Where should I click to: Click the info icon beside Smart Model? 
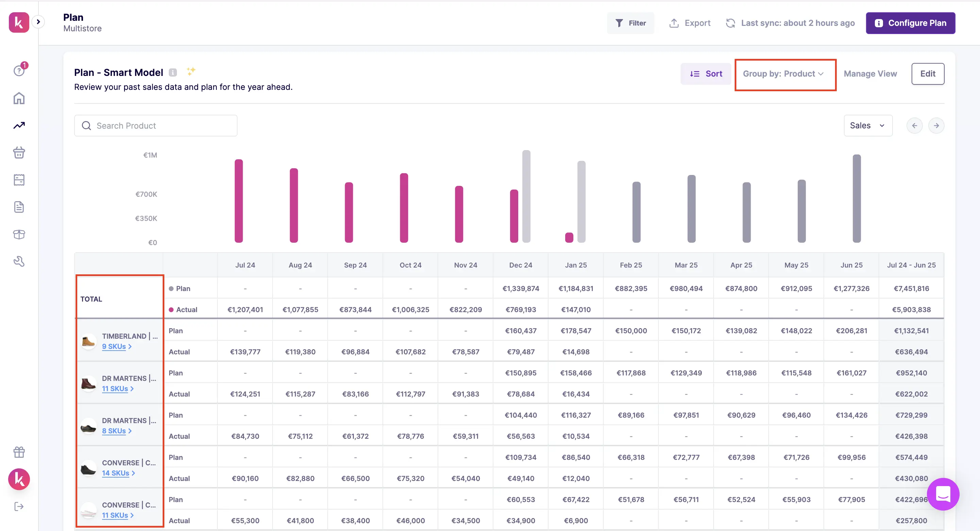click(x=173, y=72)
